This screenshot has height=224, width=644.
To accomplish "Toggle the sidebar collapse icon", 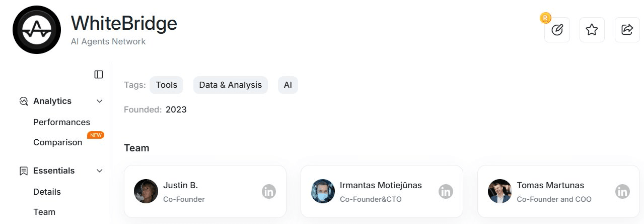I will (x=99, y=75).
